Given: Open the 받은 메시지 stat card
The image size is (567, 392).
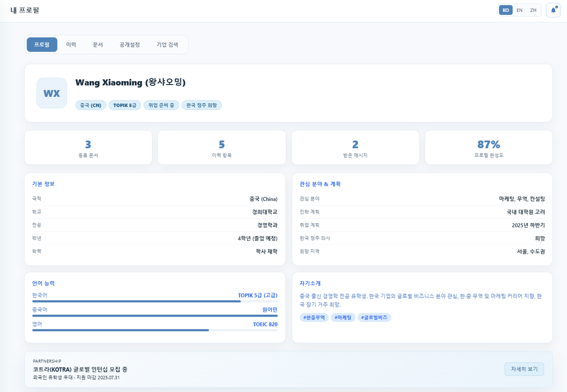Looking at the screenshot, I should (355, 147).
